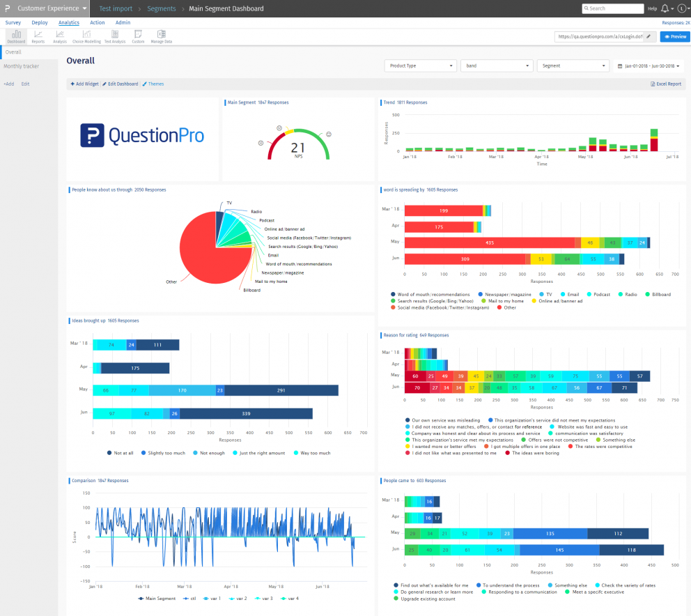Select the Custom dashboard icon
The image size is (691, 616).
[137, 36]
